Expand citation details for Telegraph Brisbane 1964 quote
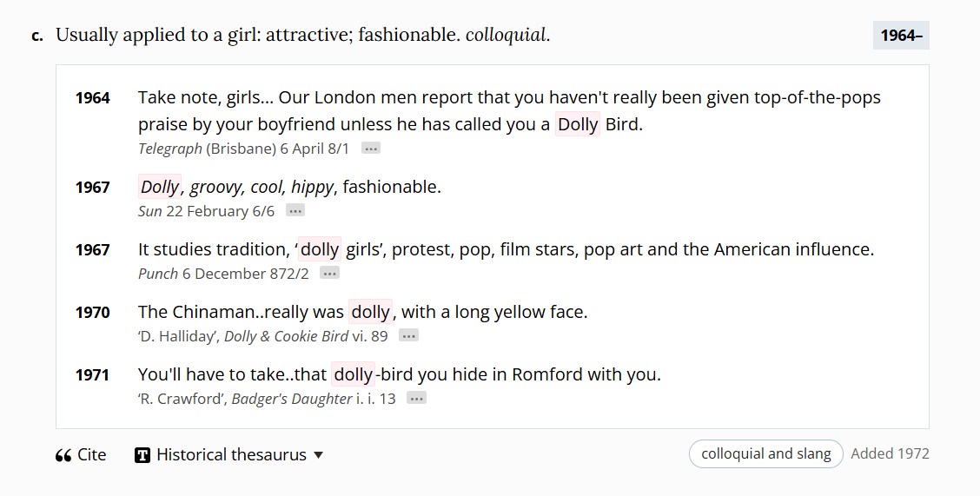 click(x=371, y=149)
